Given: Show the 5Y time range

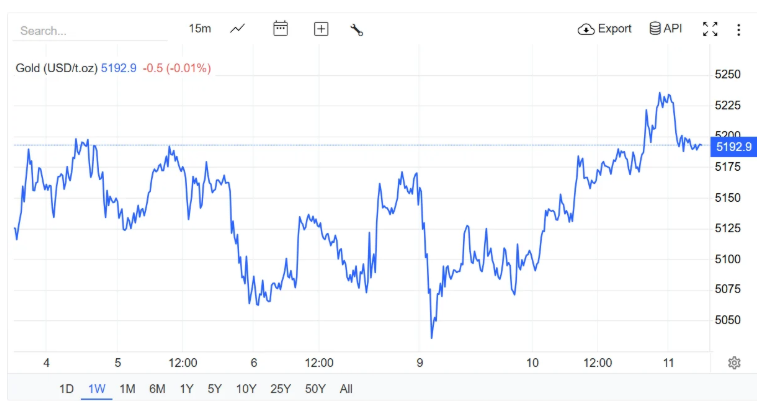Looking at the screenshot, I should (215, 389).
